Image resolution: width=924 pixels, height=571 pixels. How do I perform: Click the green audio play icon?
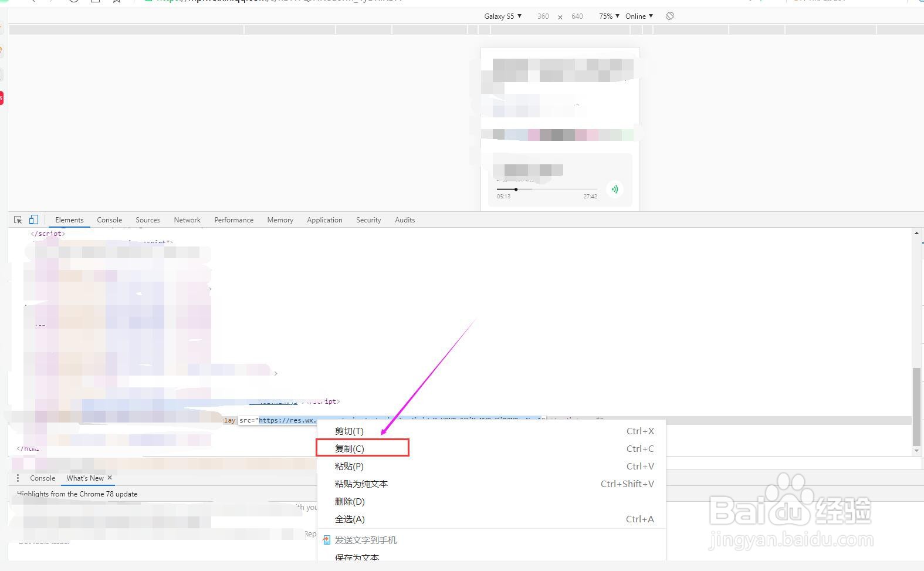click(614, 189)
